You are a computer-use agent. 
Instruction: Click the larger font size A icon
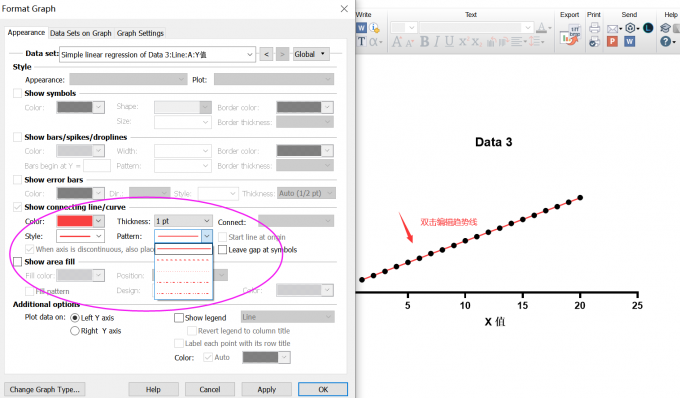[x=396, y=42]
